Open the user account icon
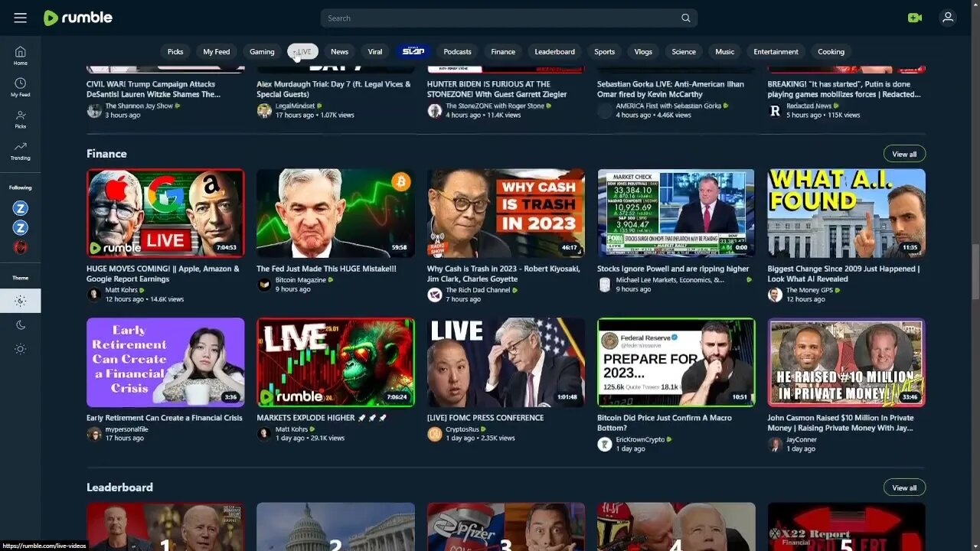This screenshot has width=980, height=551. click(x=948, y=18)
